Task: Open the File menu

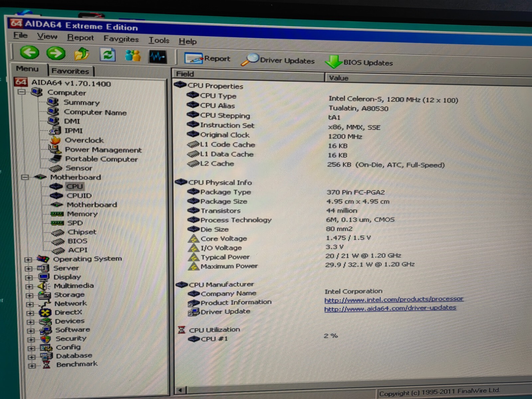Action: pyautogui.click(x=20, y=35)
